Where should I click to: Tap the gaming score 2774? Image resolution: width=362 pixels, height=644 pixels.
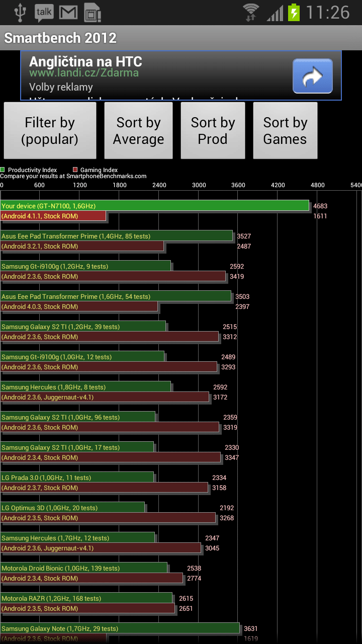pos(194,578)
